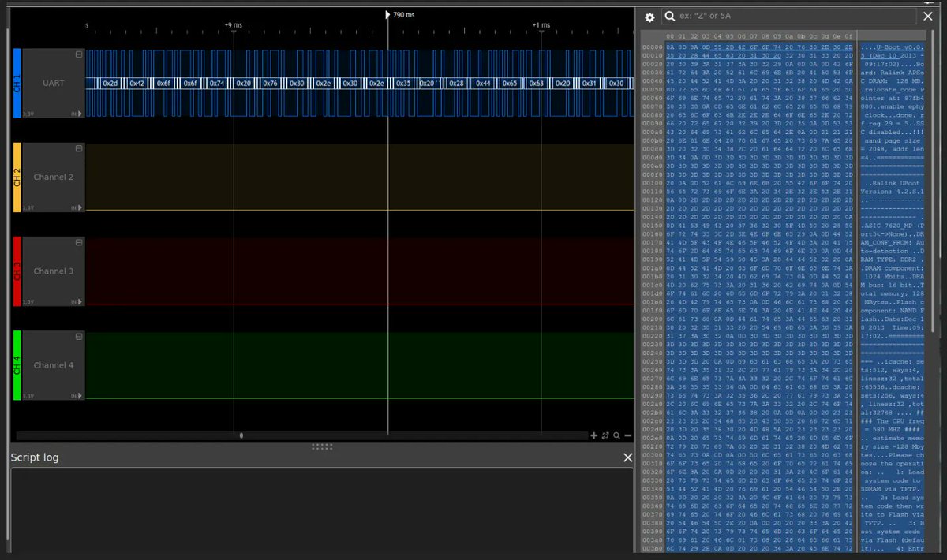This screenshot has width=947, height=560.
Task: Click decoded UART byte 0x44
Action: click(483, 83)
